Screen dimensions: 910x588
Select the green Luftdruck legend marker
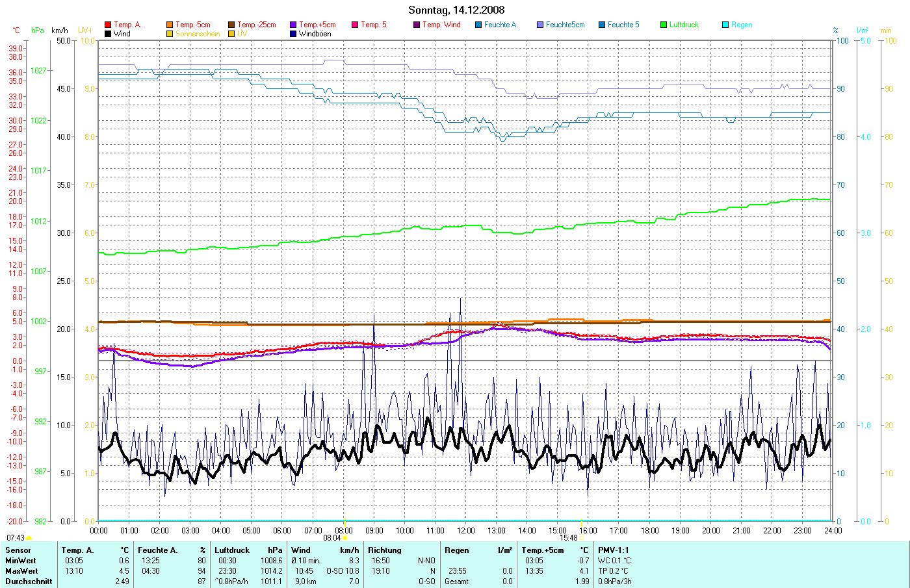(x=664, y=25)
